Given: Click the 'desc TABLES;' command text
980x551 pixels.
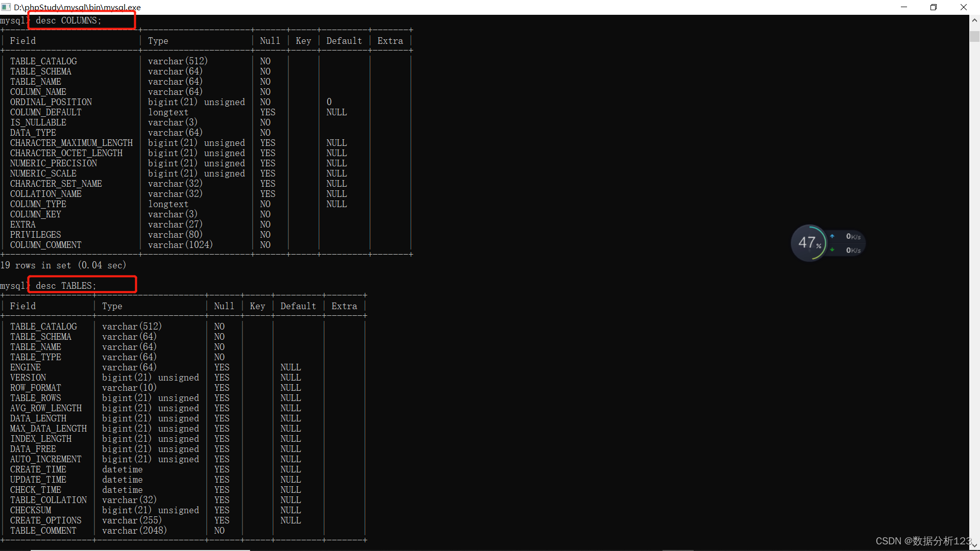Looking at the screenshot, I should click(x=66, y=286).
